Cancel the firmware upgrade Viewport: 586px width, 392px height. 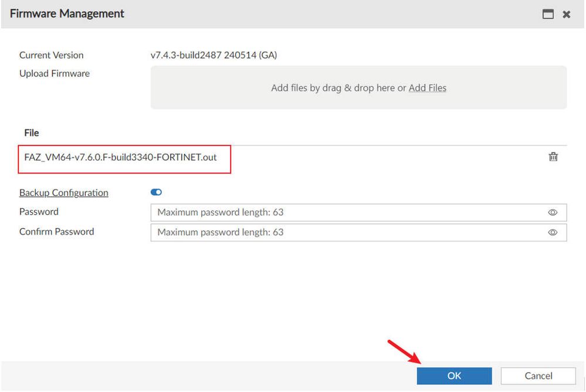538,376
